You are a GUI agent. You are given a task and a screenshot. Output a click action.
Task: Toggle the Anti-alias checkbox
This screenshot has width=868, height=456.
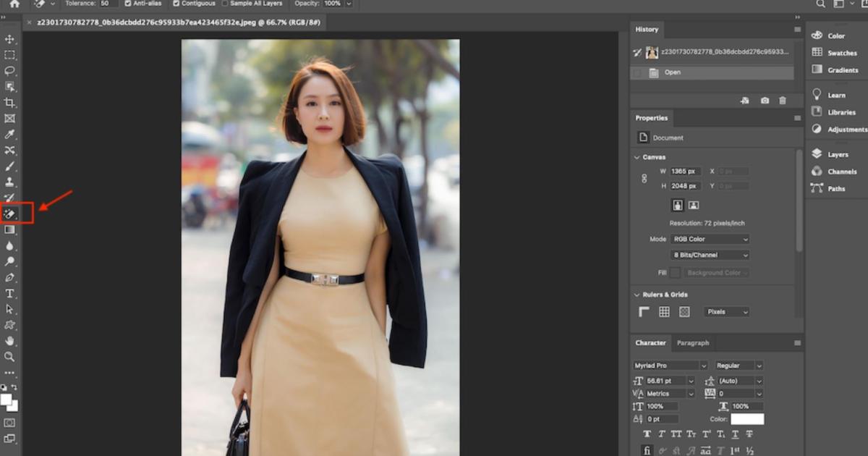pyautogui.click(x=127, y=4)
